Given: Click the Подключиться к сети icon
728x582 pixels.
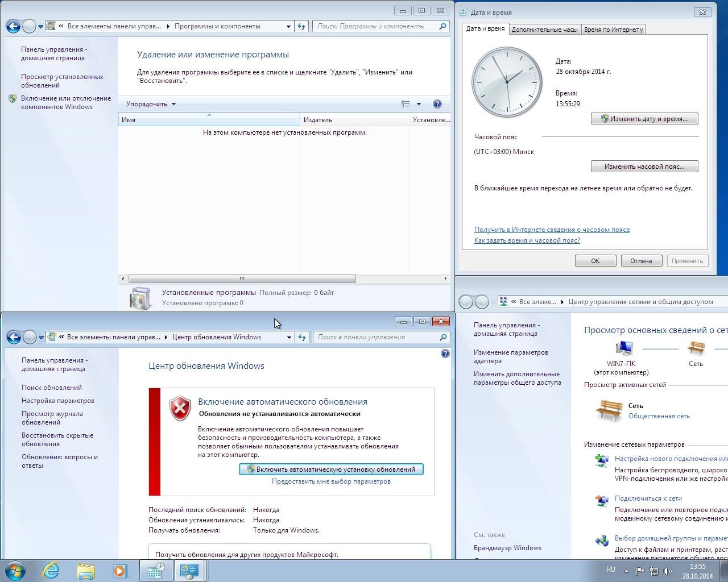Looking at the screenshot, I should pyautogui.click(x=602, y=501).
